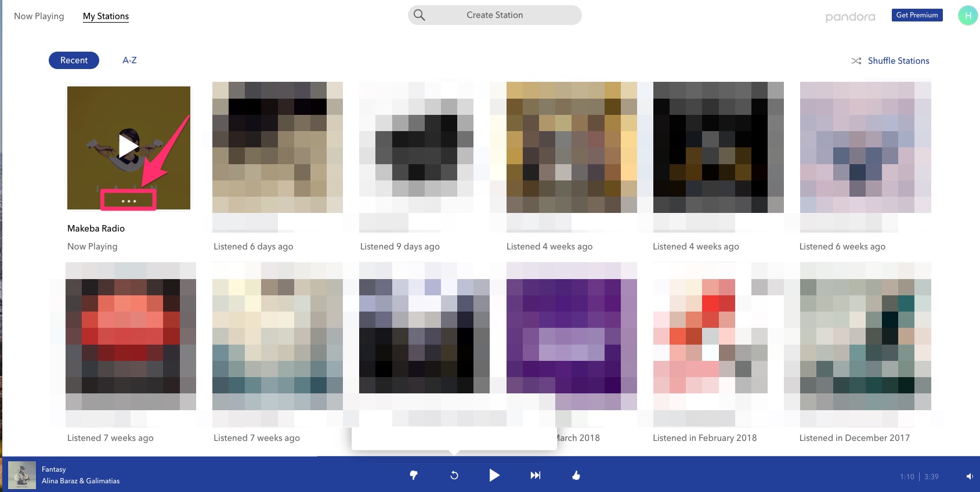Click the thumbs down icon
Screen dimensions: 980x492
pyautogui.click(x=414, y=475)
